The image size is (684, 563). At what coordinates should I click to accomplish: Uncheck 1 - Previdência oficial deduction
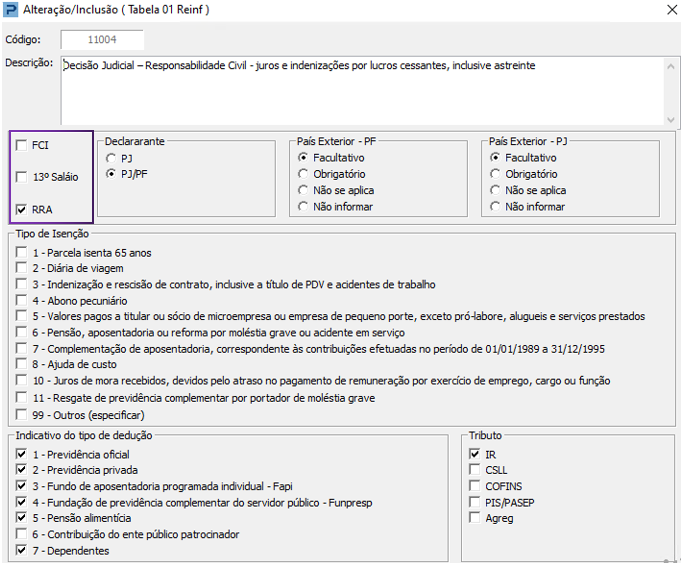point(21,454)
